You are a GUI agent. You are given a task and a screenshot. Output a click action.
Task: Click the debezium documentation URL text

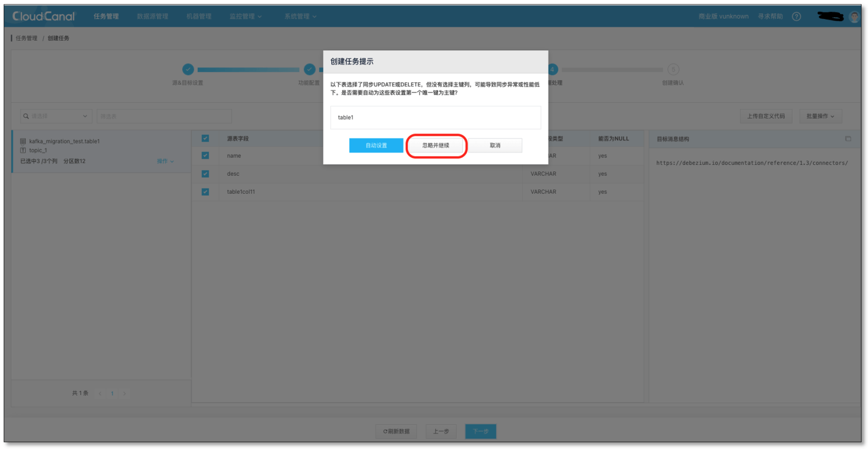pyautogui.click(x=752, y=163)
